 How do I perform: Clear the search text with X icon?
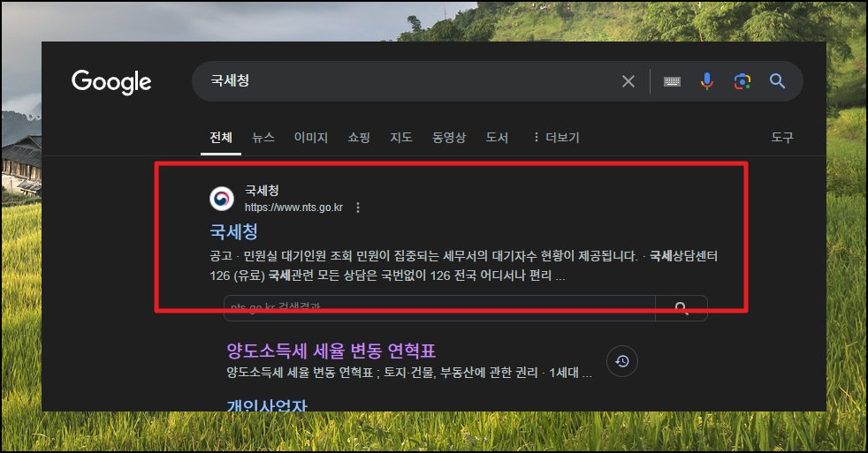628,81
